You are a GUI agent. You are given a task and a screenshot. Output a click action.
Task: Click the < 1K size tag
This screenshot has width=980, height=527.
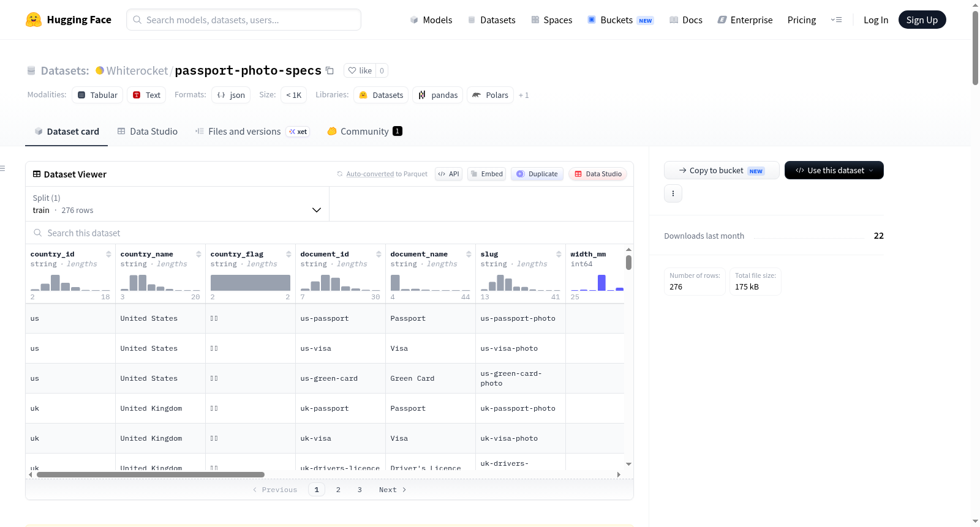(x=294, y=95)
